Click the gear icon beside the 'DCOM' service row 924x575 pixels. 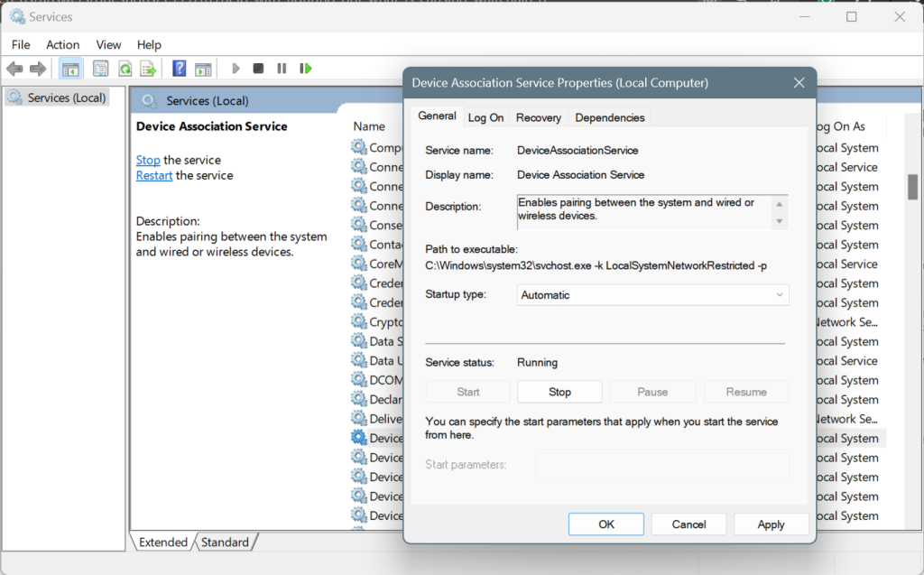359,379
